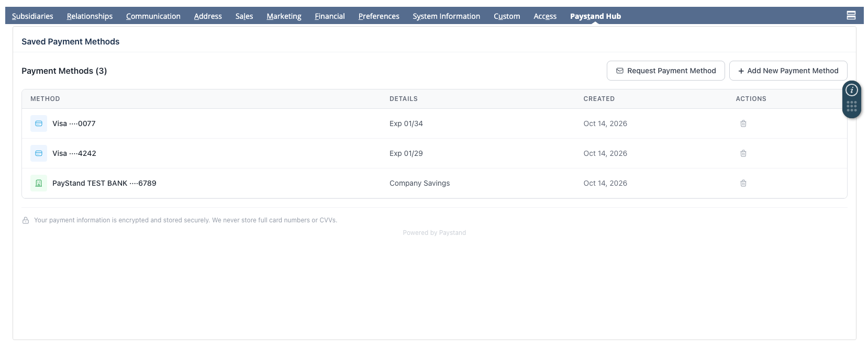Select the Sales tab

(244, 16)
